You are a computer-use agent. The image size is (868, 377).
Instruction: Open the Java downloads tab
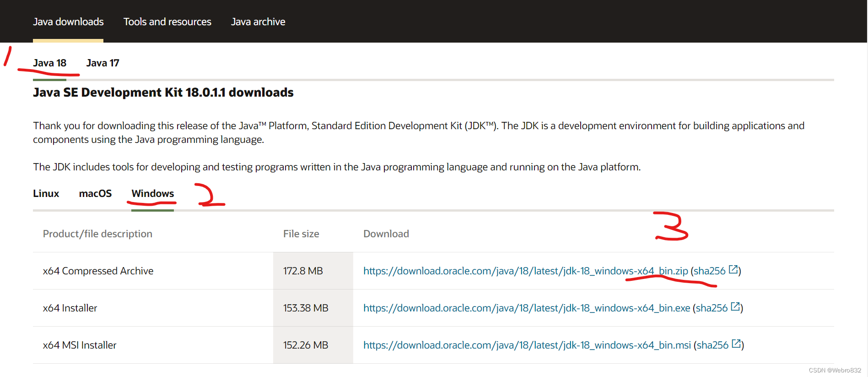point(68,22)
